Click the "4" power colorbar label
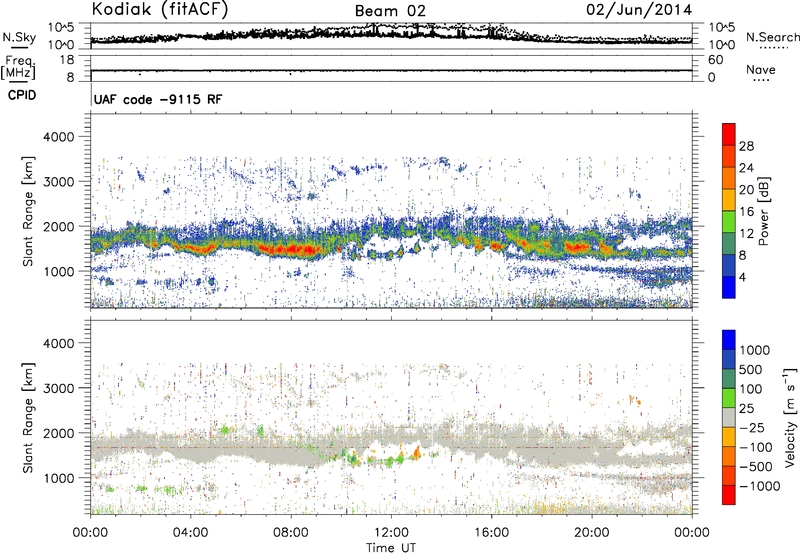Image resolution: width=800 pixels, height=554 pixels. 742,278
